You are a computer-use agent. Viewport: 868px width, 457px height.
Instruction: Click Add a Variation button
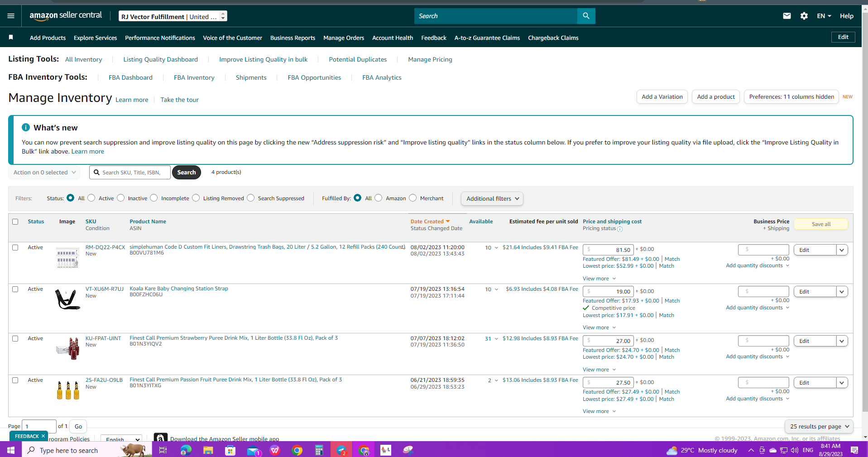click(x=662, y=96)
